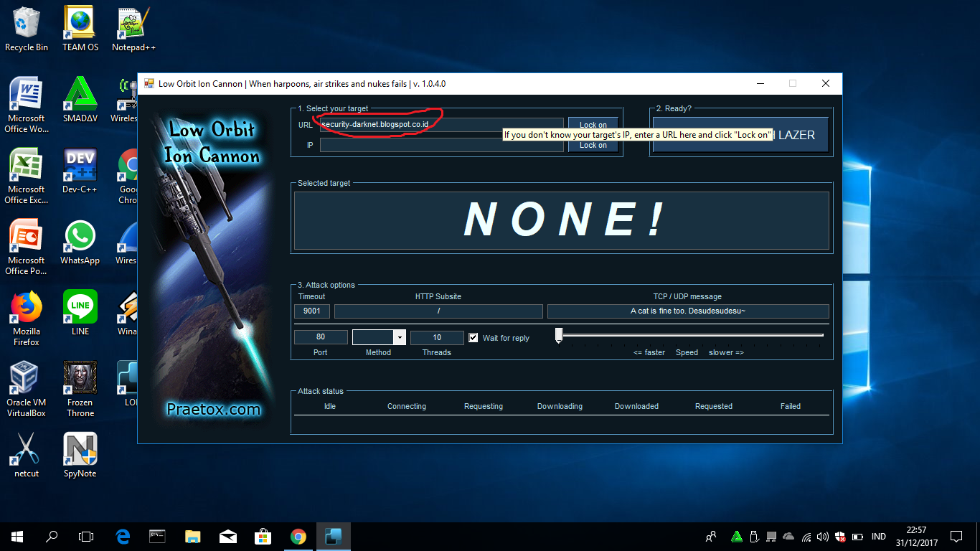
Task: Select the Mozilla Firefox desktop icon
Action: (x=27, y=318)
